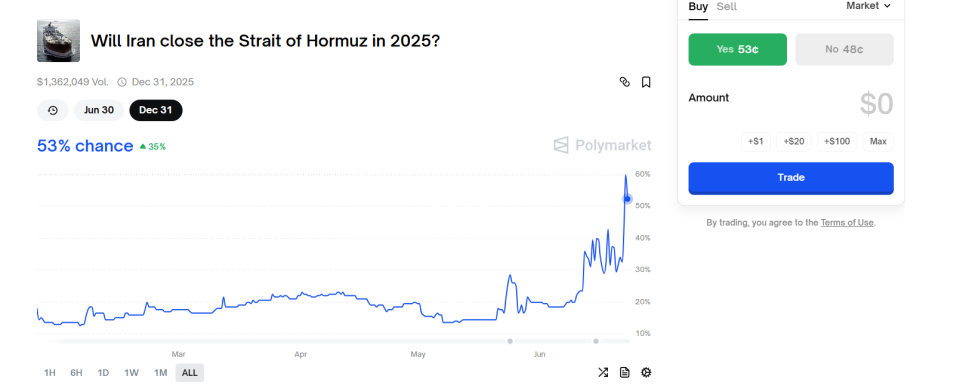Select the No 48¢ outcome
The height and width of the screenshot is (392, 966).
point(844,49)
